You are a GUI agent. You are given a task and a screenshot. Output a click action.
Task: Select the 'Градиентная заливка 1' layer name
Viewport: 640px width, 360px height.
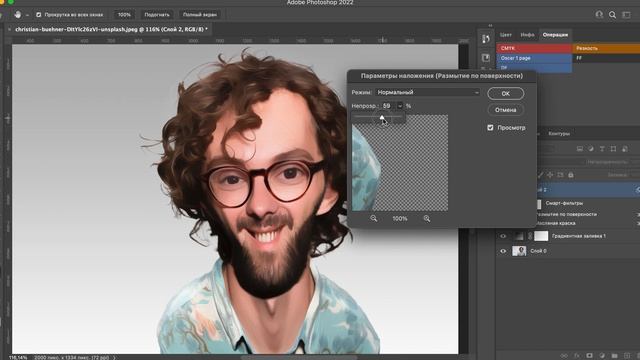579,236
